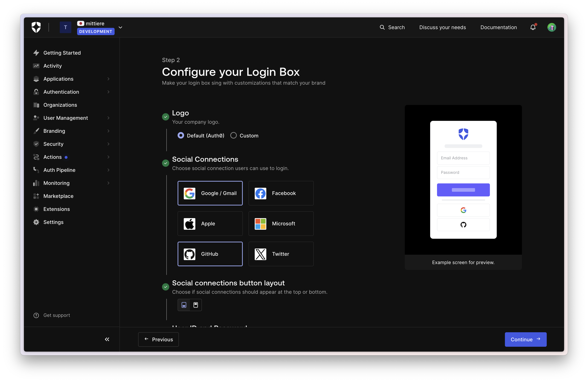The image size is (588, 382).
Task: Click the search magnifier icon
Action: [x=382, y=27]
